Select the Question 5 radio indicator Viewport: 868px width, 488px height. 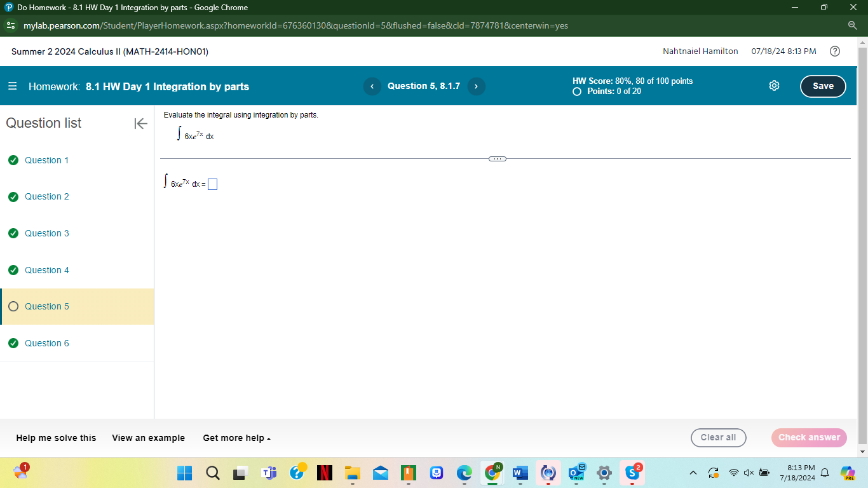13,306
